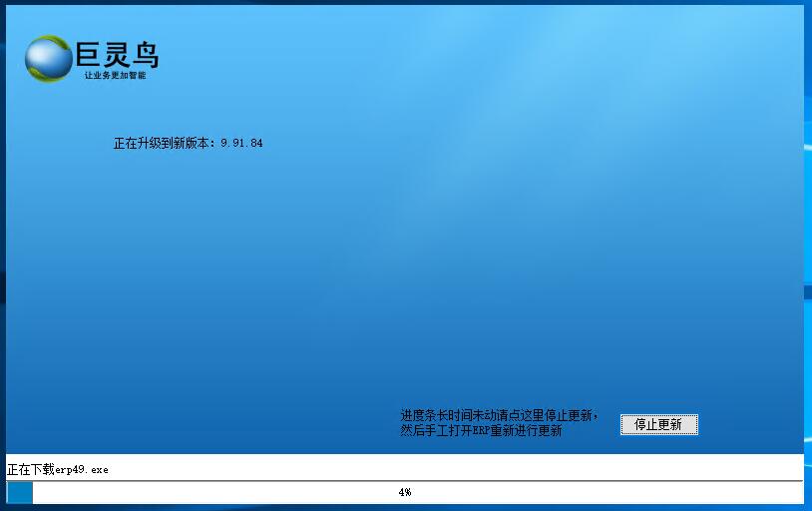
Task: Click the 巨灵鸟 brand name text
Action: tap(117, 54)
